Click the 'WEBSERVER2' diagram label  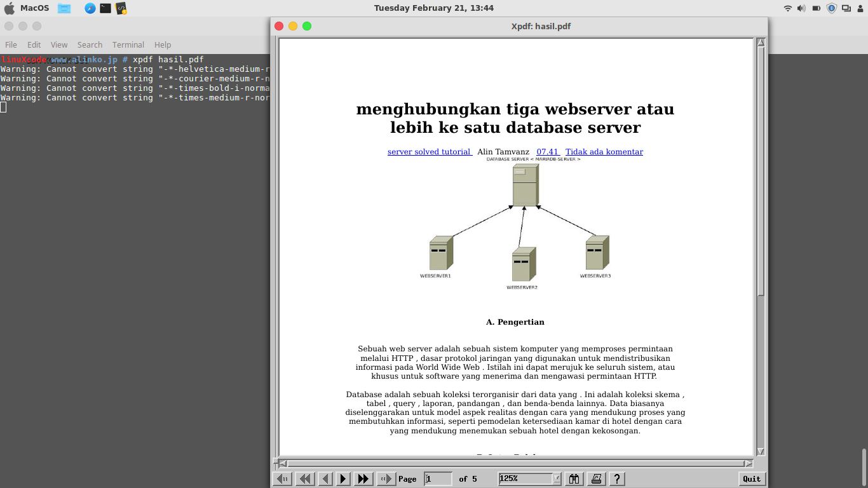tap(522, 288)
